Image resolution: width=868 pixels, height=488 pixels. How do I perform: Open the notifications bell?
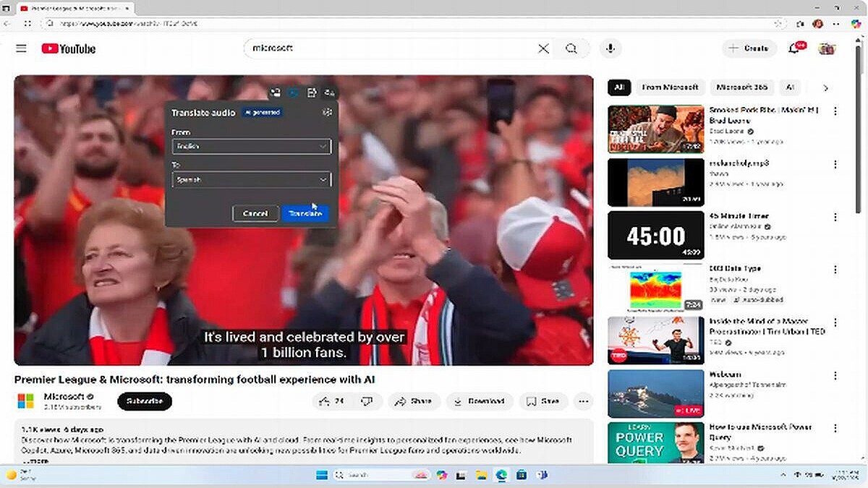point(794,48)
